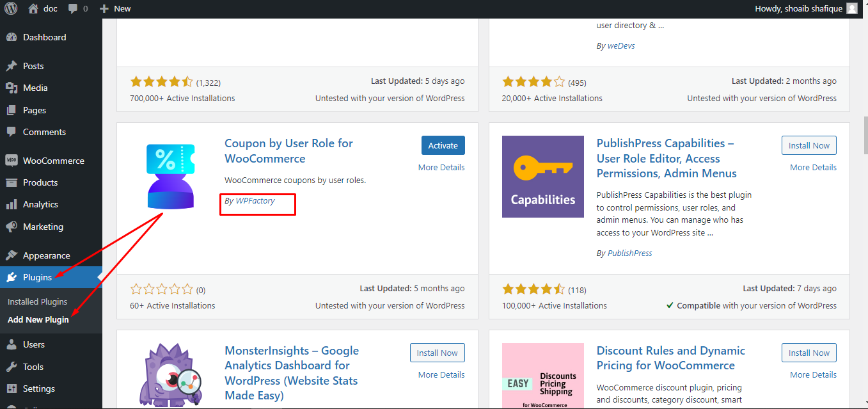Install PublishPress Capabilities plugin now
This screenshot has height=409, width=868.
click(x=809, y=145)
